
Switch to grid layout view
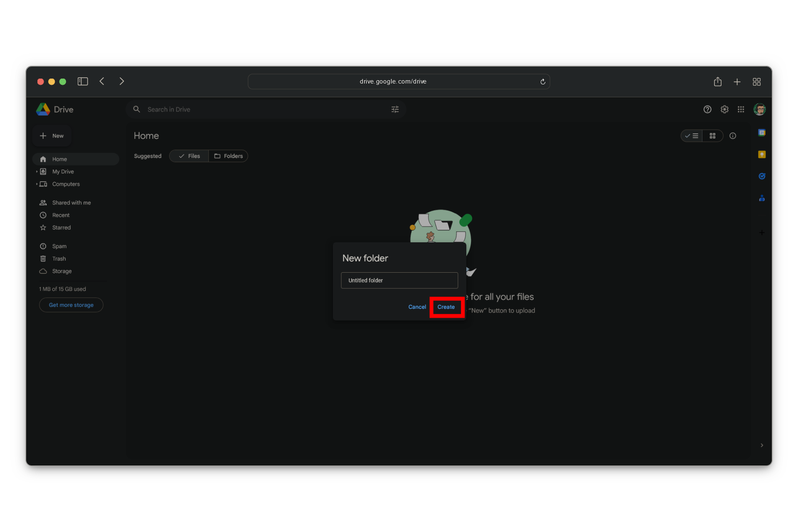click(x=712, y=136)
